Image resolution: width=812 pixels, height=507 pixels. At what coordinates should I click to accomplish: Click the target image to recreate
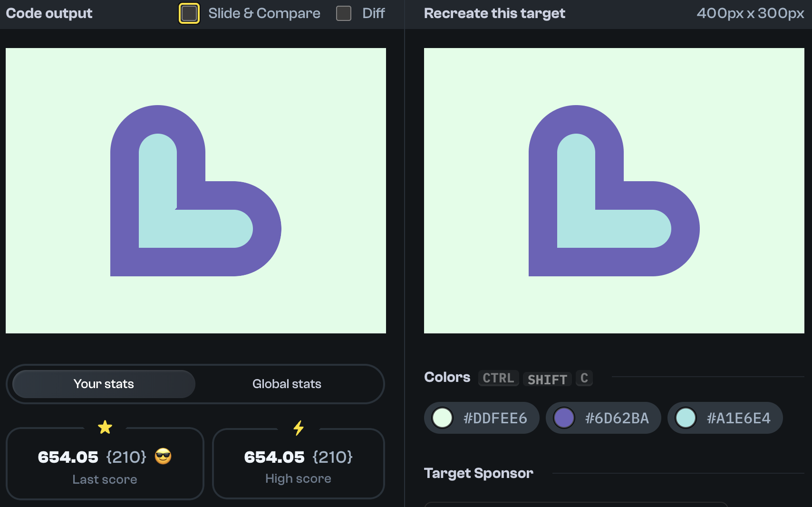click(x=614, y=191)
